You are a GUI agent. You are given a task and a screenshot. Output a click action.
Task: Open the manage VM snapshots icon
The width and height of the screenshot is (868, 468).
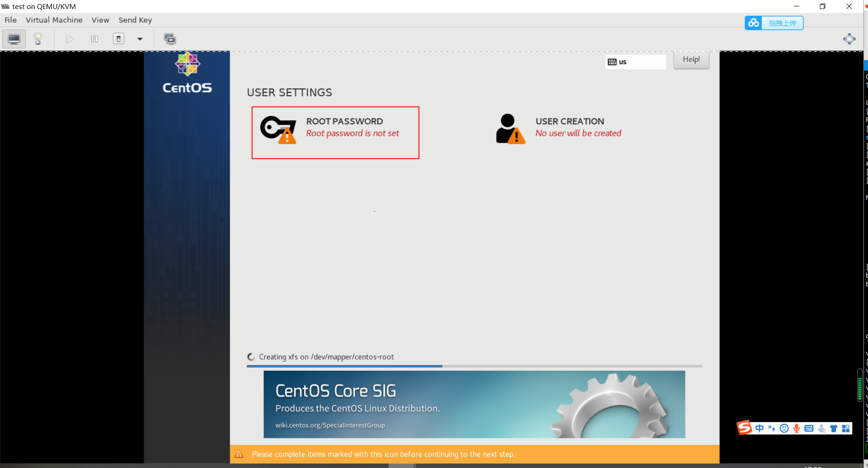170,39
